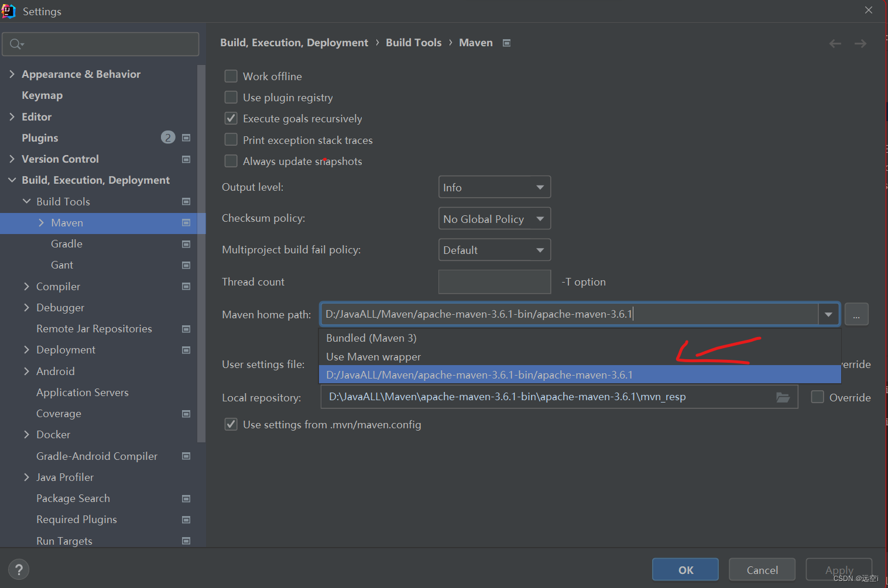Click the forward navigation arrow
This screenshot has height=588, width=888.
860,43
